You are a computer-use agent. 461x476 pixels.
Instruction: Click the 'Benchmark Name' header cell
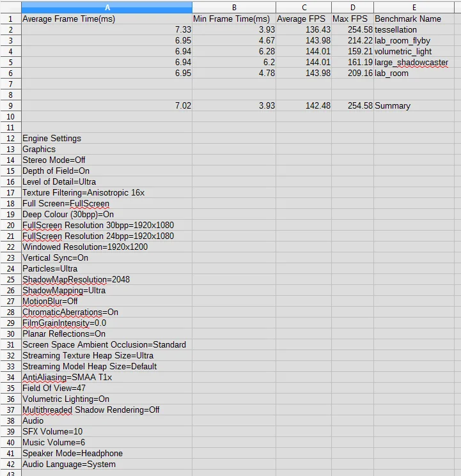[x=414, y=19]
